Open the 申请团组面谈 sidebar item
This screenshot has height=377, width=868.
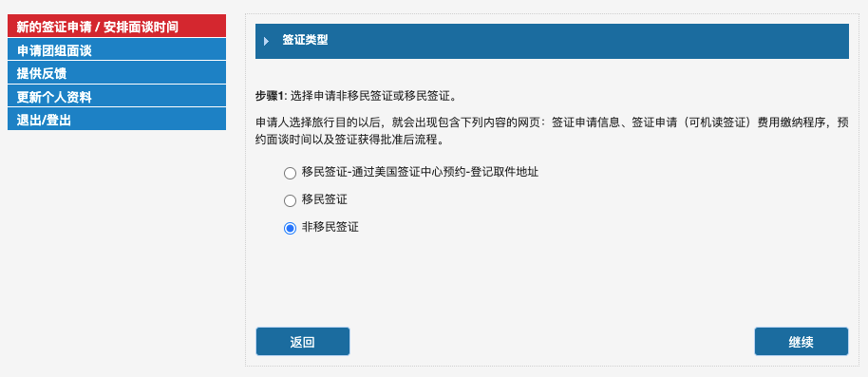tap(117, 49)
